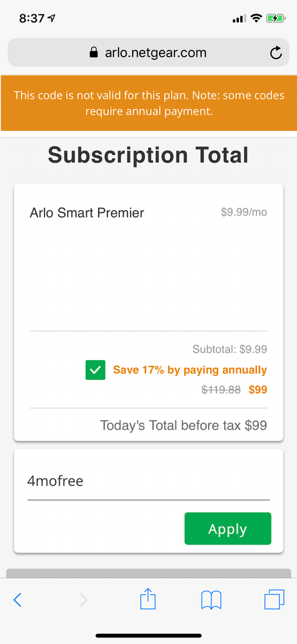Tap the battery icon in status bar
This screenshot has width=297, height=644.
click(275, 19)
